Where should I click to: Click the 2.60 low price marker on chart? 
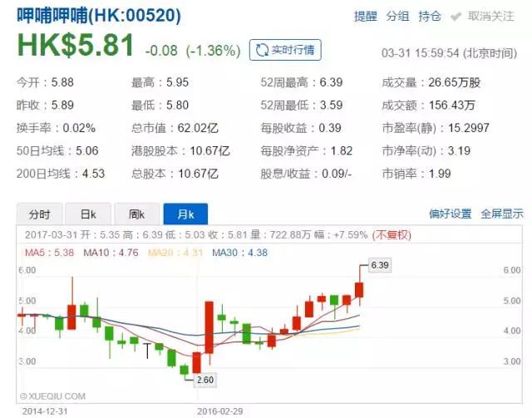point(205,380)
